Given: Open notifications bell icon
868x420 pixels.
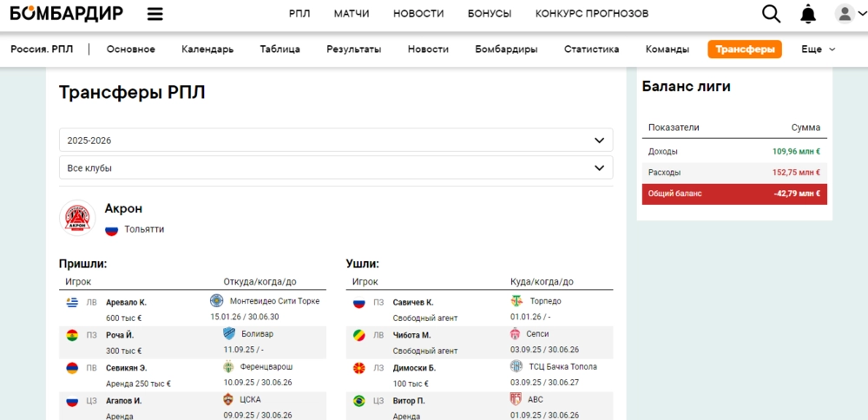Looking at the screenshot, I should point(808,14).
